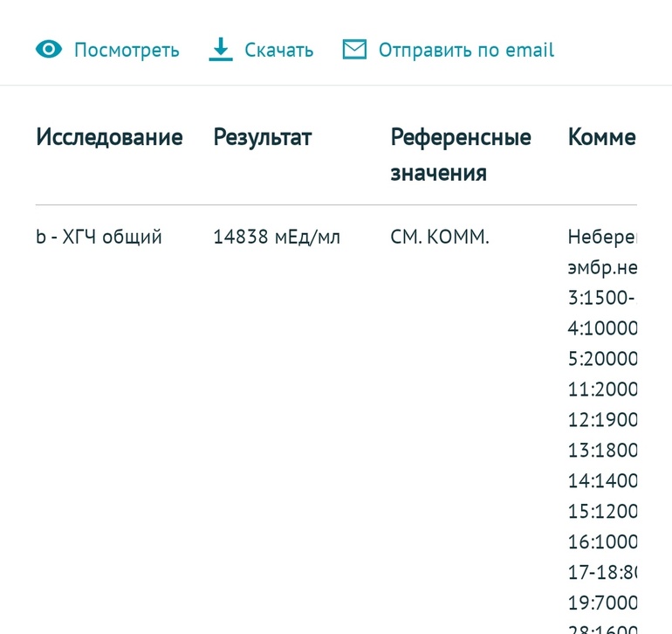This screenshot has width=672, height=634.
Task: Click the 'СМ. КОММ.' reference cell
Action: point(440,237)
